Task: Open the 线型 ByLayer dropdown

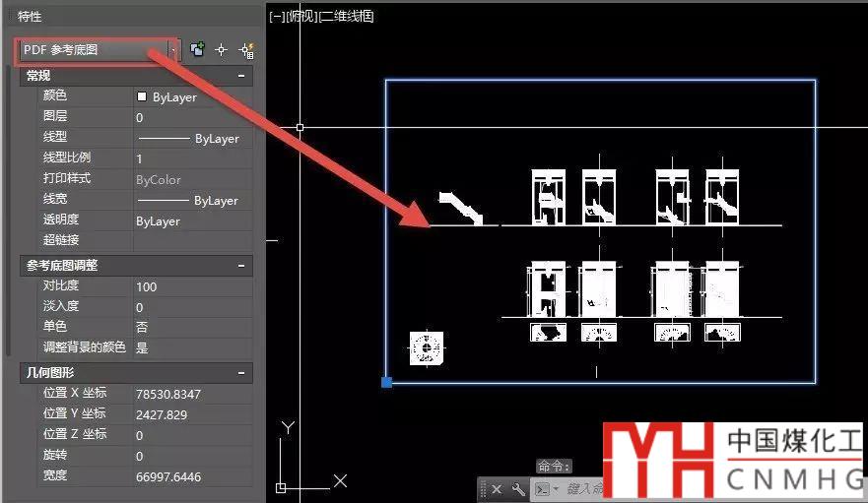Action: [192, 139]
